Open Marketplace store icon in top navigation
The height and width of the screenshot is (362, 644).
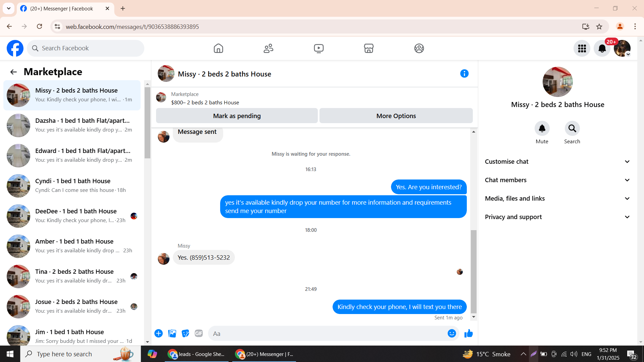(x=368, y=48)
